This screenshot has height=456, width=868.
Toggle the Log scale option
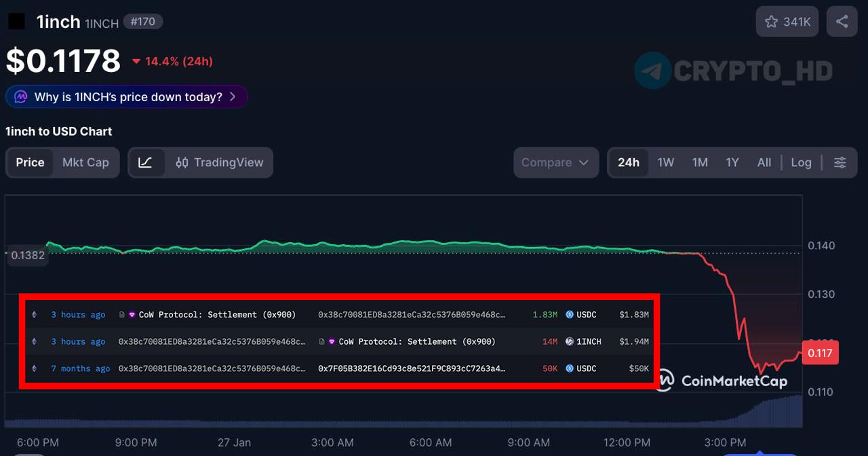coord(801,163)
